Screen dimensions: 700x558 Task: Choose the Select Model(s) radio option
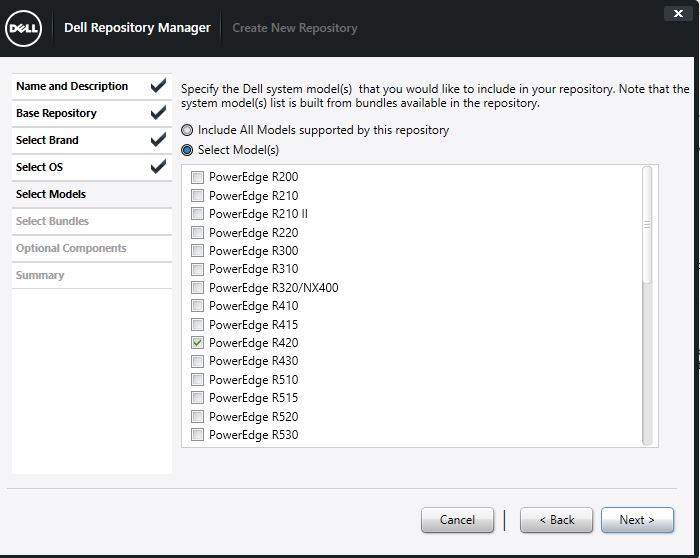click(x=187, y=150)
